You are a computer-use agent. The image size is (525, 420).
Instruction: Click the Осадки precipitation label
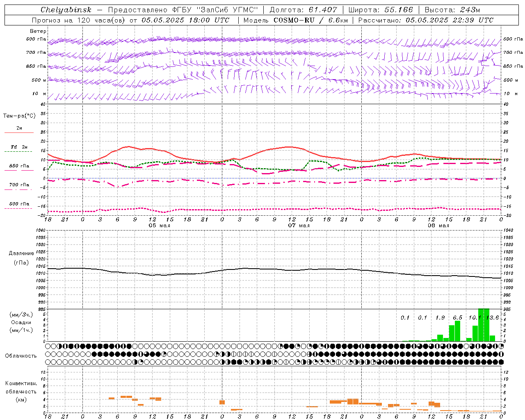(21, 322)
